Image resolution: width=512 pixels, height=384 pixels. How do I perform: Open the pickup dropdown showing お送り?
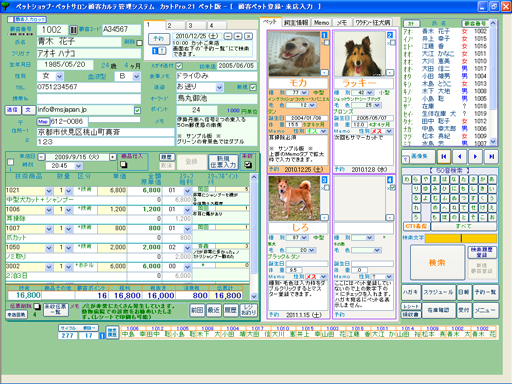[219, 87]
